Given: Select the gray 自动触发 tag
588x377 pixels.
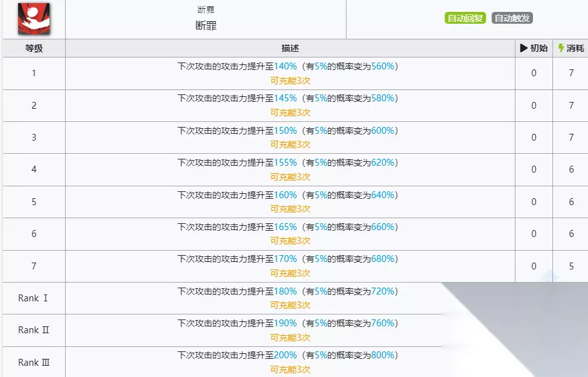Looking at the screenshot, I should (512, 18).
